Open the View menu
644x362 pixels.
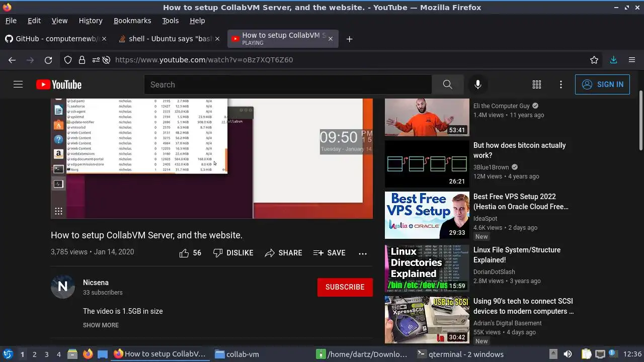[59, 21]
